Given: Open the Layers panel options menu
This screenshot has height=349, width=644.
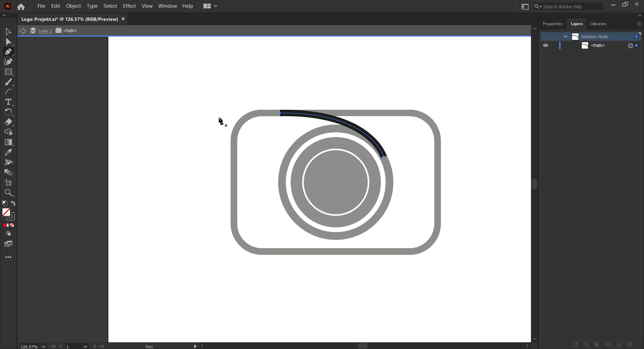Looking at the screenshot, I should (639, 24).
